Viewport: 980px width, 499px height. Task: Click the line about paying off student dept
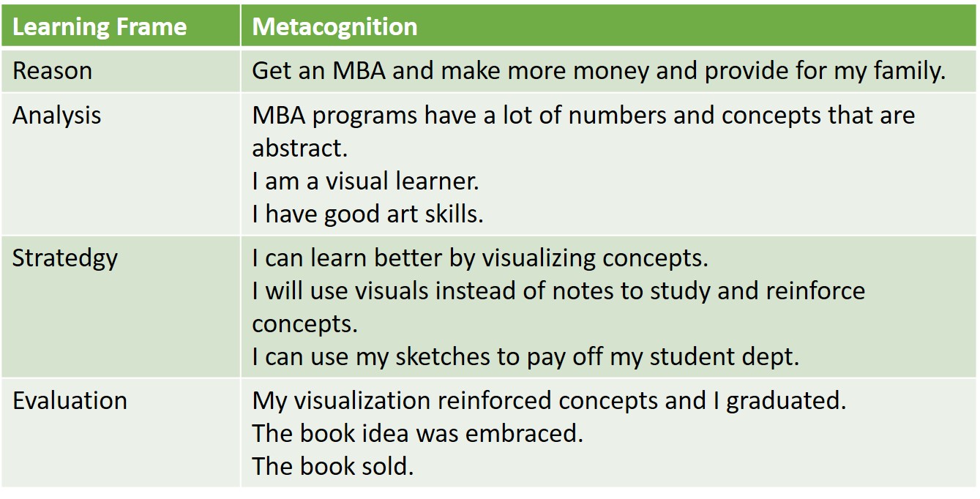[x=525, y=356]
